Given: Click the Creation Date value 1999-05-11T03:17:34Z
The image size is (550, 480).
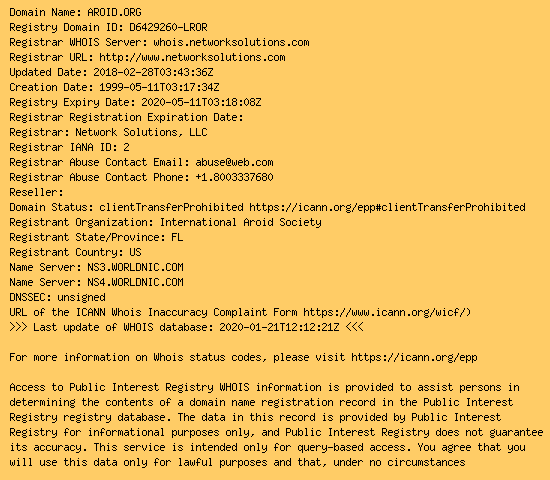Looking at the screenshot, I should 159,87.
